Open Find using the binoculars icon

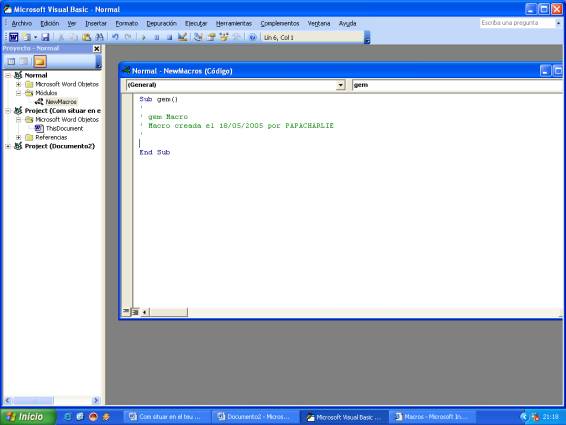point(99,37)
